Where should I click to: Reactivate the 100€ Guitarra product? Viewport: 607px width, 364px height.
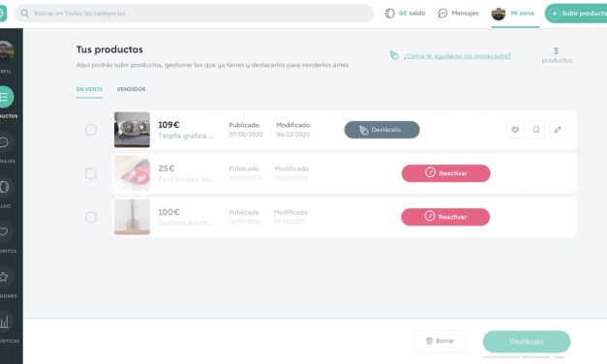coord(445,217)
